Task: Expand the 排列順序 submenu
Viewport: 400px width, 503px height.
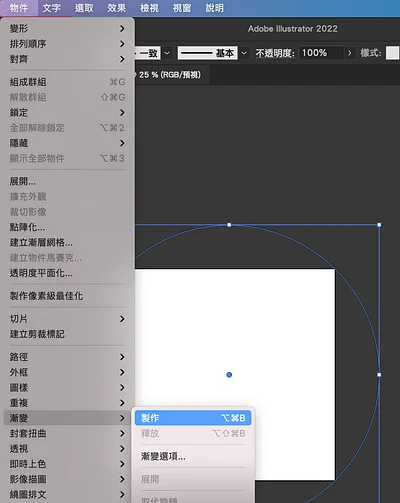Action: [x=67, y=44]
